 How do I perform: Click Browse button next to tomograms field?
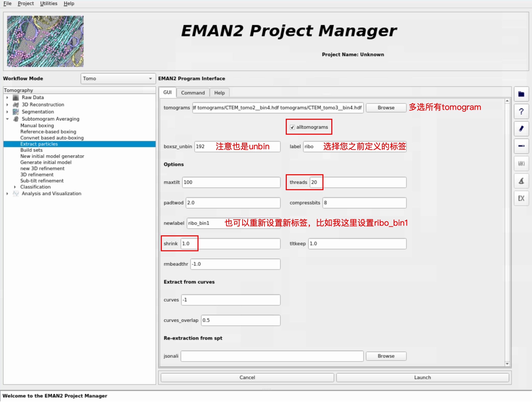(386, 108)
